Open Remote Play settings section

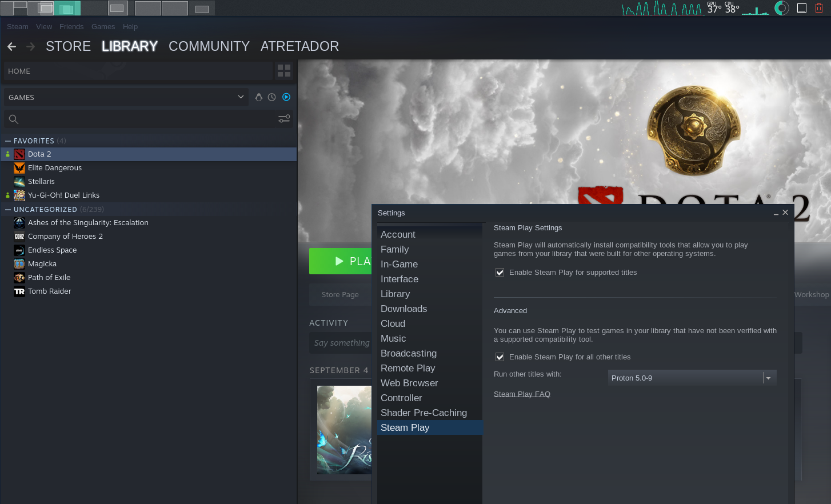click(x=430, y=368)
